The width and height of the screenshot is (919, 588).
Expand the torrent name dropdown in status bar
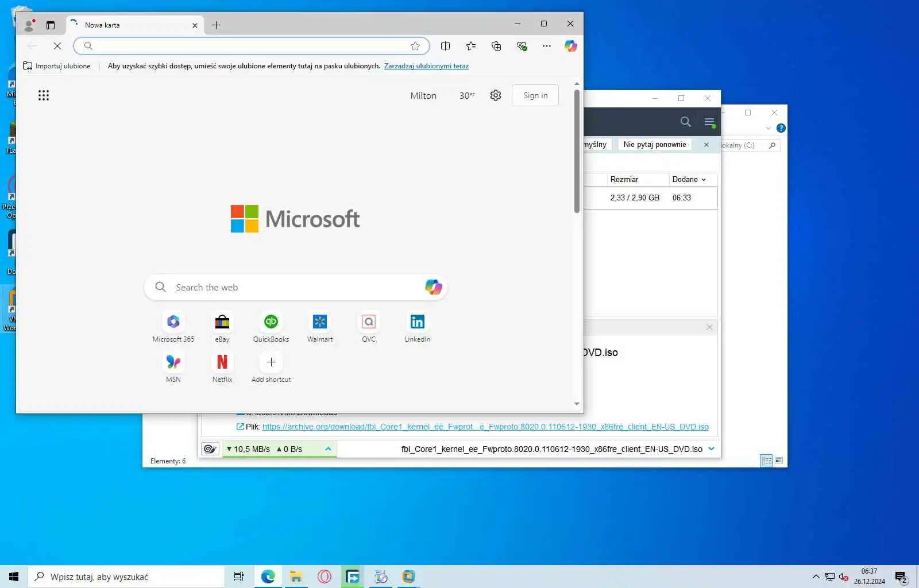point(712,449)
